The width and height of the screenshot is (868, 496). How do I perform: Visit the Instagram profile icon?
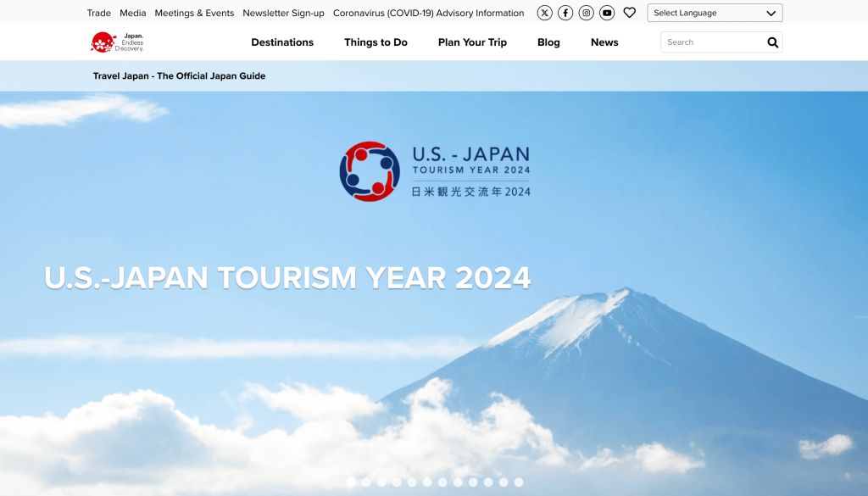tap(586, 13)
